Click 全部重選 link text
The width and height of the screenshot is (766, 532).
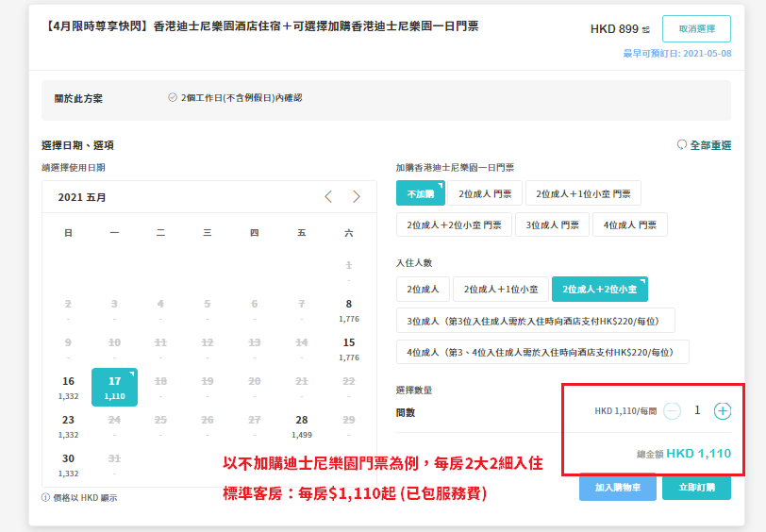[x=710, y=145]
